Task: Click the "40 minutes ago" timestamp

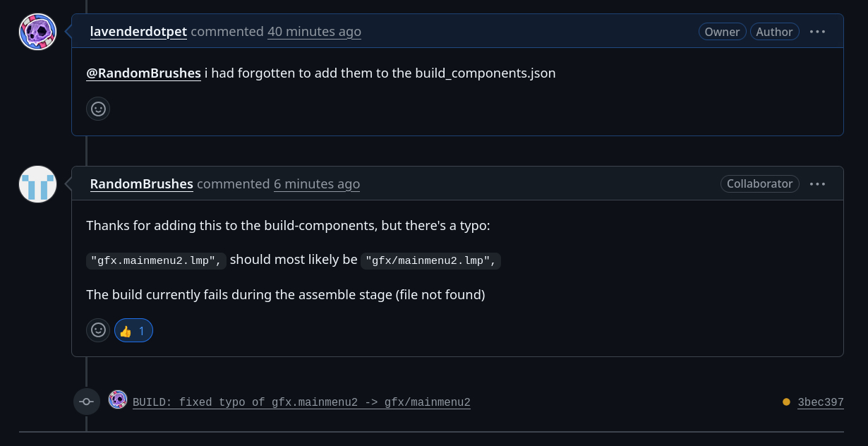Action: coord(314,32)
